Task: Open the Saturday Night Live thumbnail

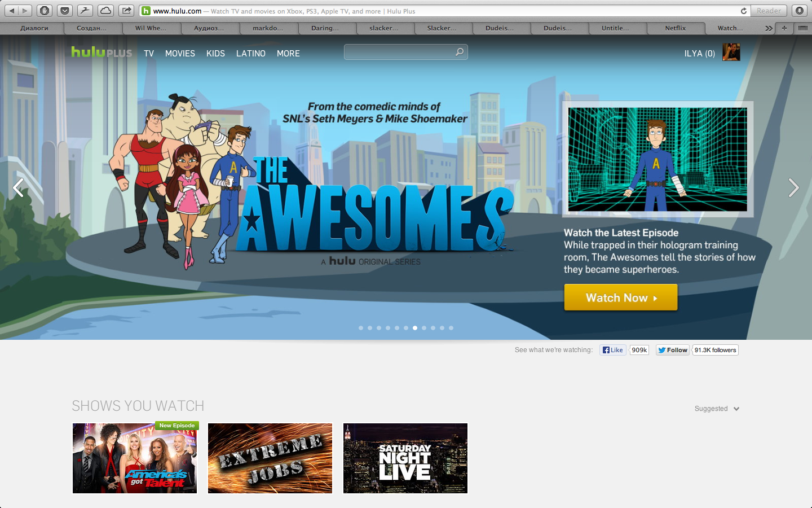Action: [405, 458]
